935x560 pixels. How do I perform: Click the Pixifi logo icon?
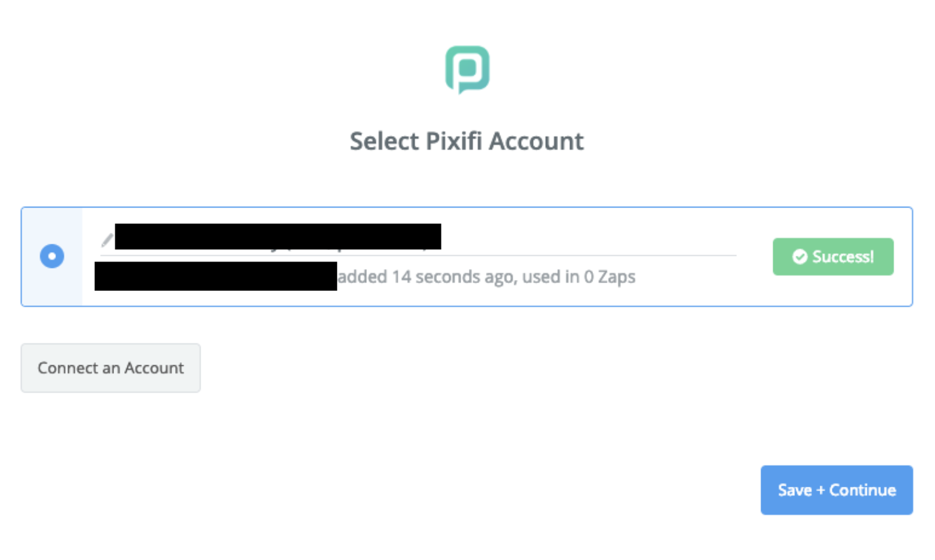click(467, 69)
